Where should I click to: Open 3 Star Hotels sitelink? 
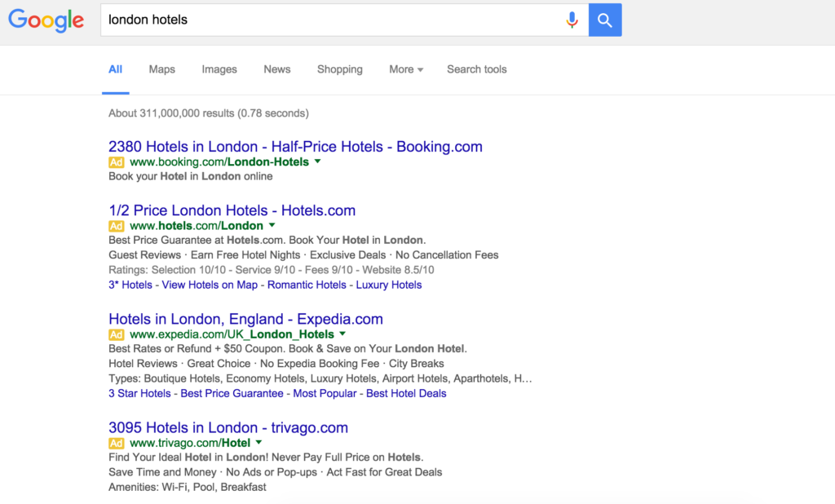(x=139, y=394)
